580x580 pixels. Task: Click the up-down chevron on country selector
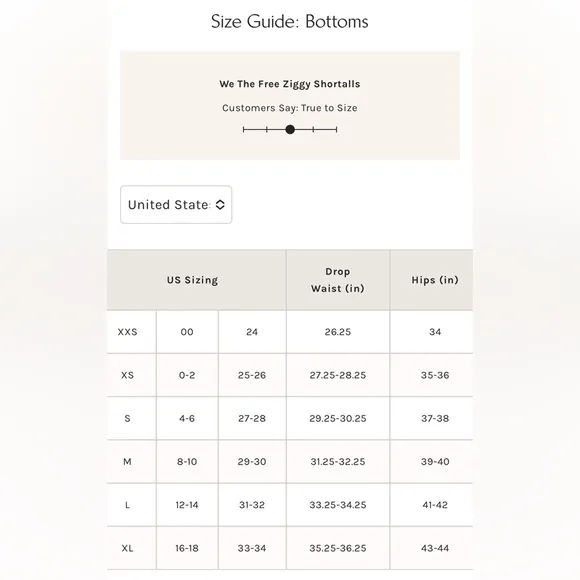(x=220, y=205)
